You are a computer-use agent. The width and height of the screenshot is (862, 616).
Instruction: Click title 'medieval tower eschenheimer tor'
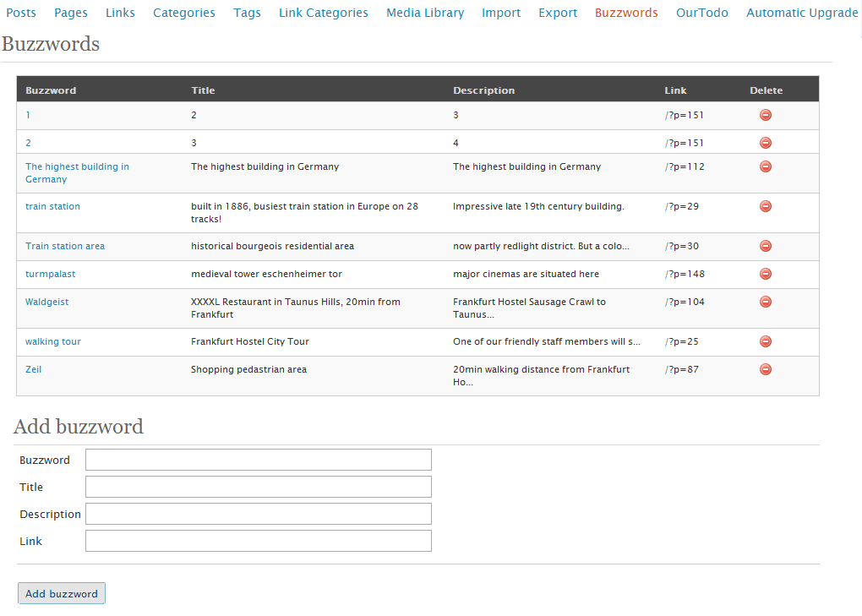click(x=266, y=274)
